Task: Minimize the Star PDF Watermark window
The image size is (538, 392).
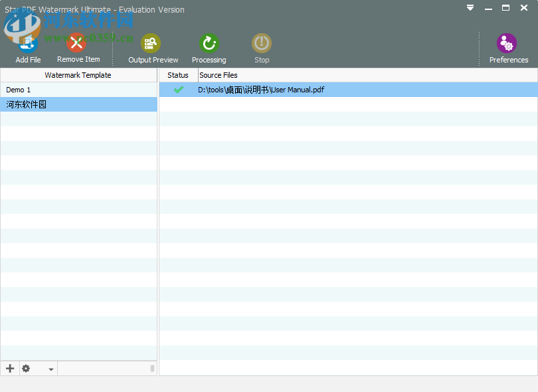Action: (x=488, y=8)
